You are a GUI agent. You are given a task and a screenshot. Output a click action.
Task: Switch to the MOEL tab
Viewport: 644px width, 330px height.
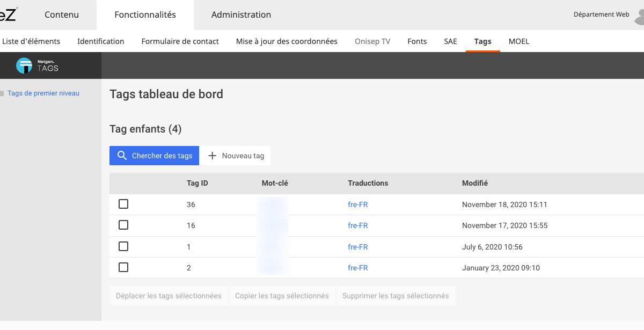518,41
